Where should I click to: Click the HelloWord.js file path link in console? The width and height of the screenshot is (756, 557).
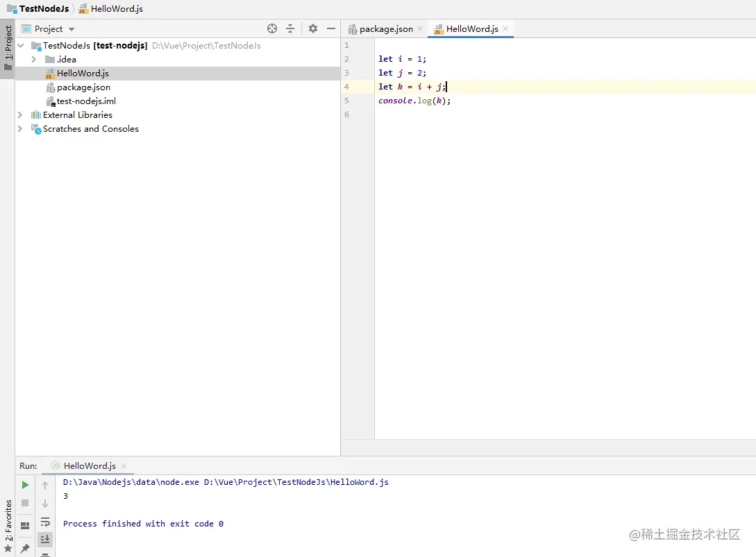(x=296, y=482)
